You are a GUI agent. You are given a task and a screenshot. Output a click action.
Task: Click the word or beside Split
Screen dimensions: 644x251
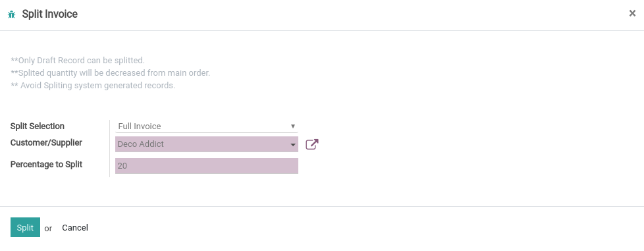pyautogui.click(x=48, y=229)
